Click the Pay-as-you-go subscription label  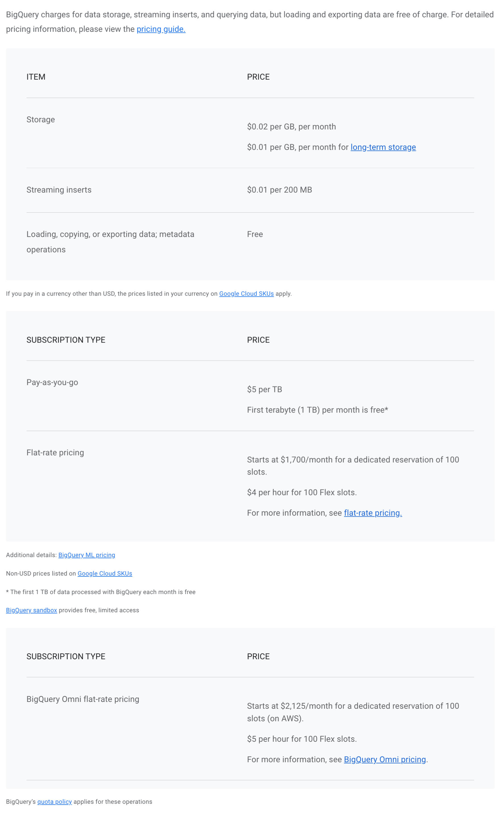(52, 382)
